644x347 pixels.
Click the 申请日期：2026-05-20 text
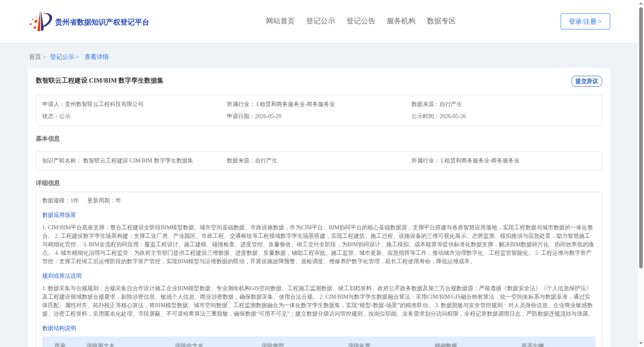click(254, 116)
